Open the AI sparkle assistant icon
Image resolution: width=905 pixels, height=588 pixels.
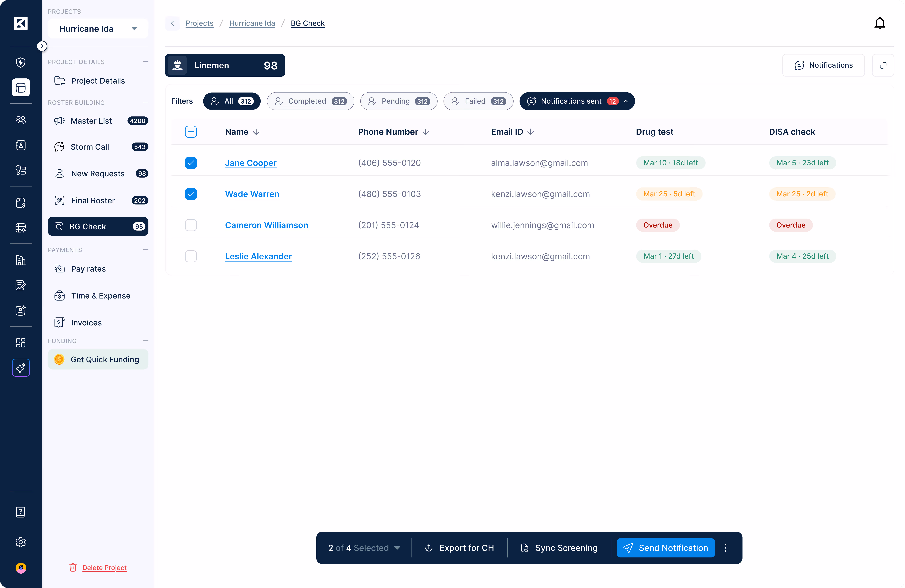pyautogui.click(x=21, y=367)
